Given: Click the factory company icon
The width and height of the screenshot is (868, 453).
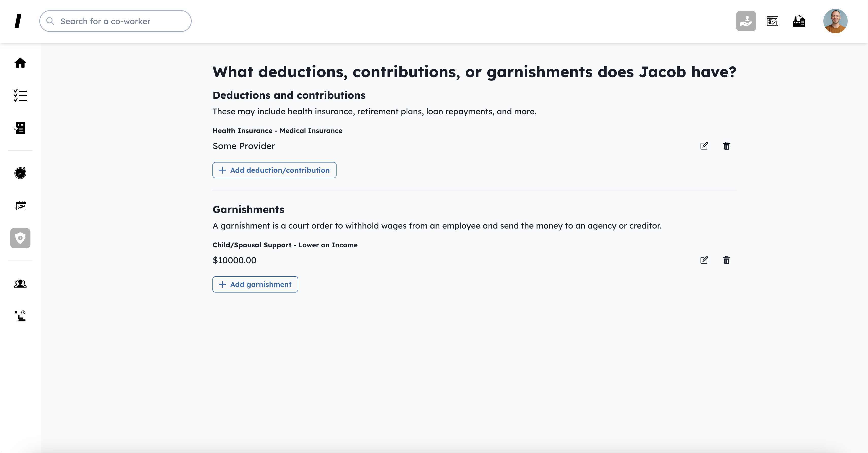Looking at the screenshot, I should point(799,21).
